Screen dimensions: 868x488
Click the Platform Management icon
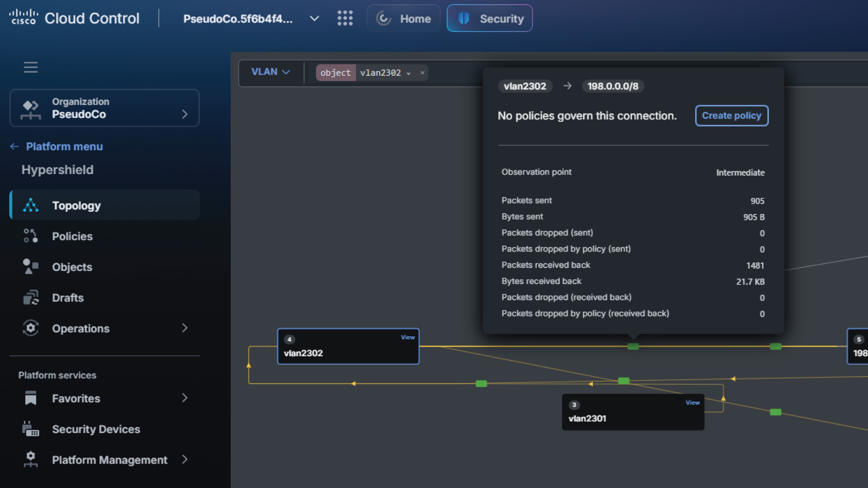click(x=31, y=459)
